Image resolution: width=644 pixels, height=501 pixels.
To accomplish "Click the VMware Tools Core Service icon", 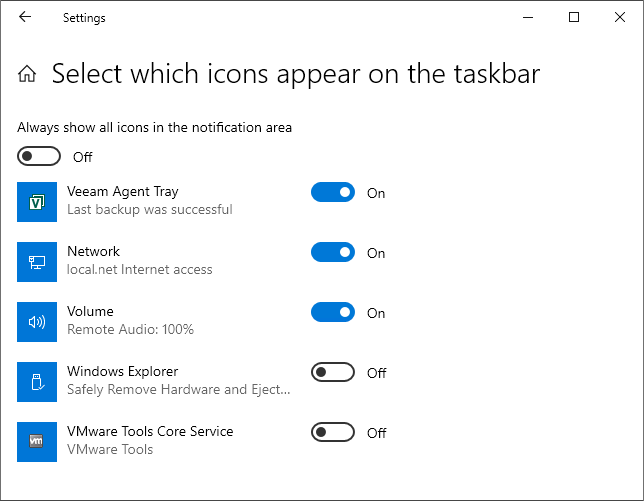I will coord(37,441).
